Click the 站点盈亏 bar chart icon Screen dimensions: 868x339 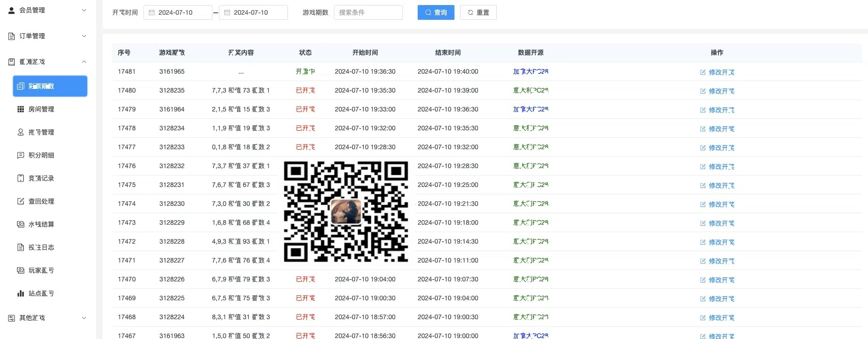[21, 293]
